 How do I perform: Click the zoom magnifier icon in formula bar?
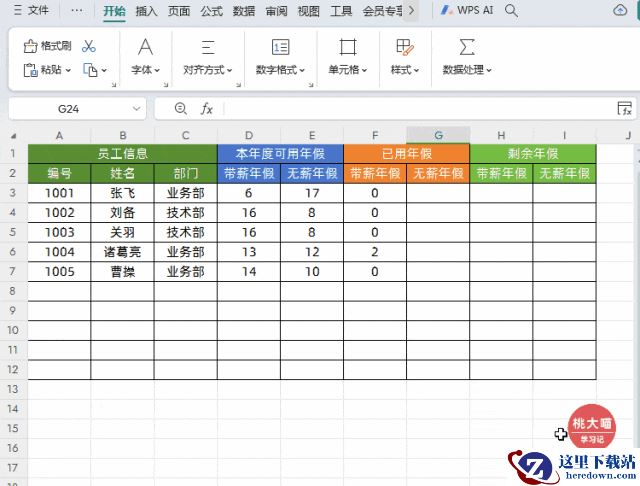point(181,108)
